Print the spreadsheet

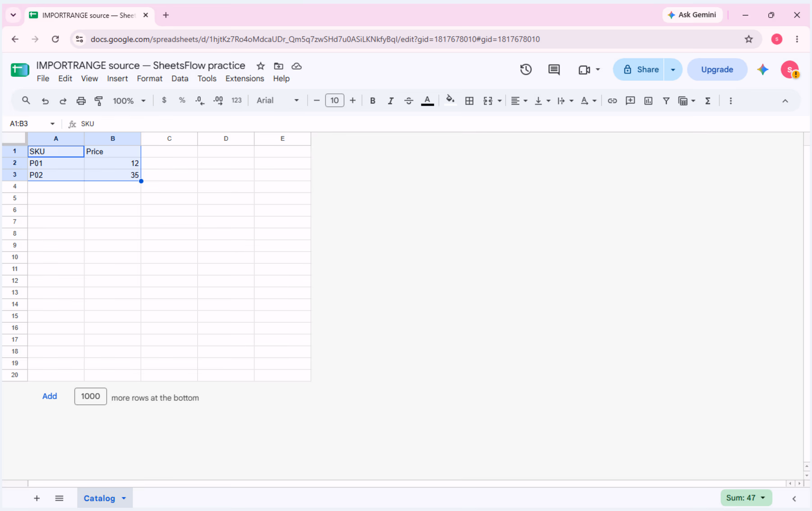point(81,101)
